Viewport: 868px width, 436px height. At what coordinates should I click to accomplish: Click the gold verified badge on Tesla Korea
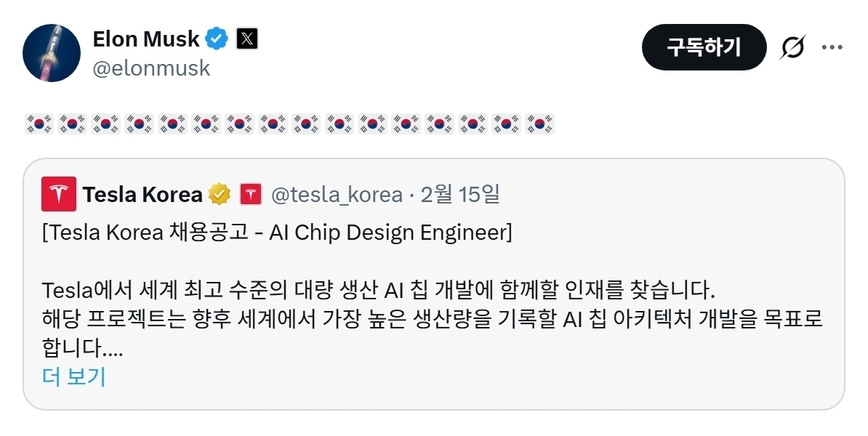220,195
